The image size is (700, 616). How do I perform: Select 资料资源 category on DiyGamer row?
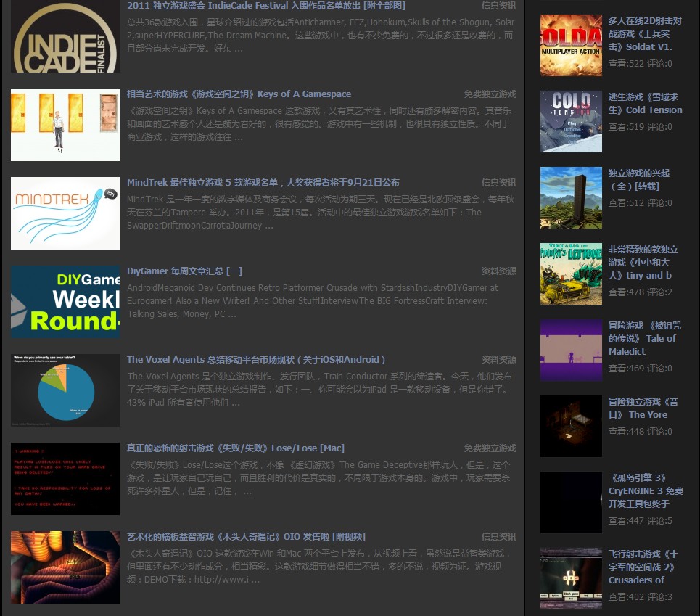[x=498, y=271]
